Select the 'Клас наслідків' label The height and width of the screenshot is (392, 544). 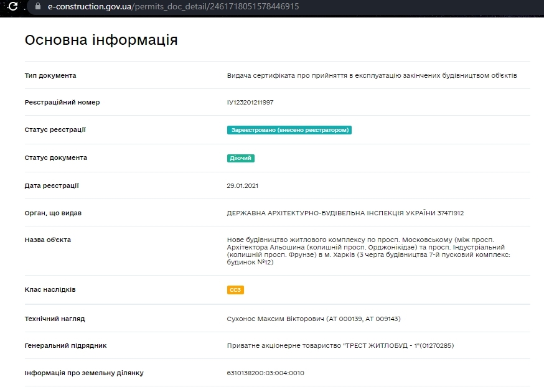(50, 290)
